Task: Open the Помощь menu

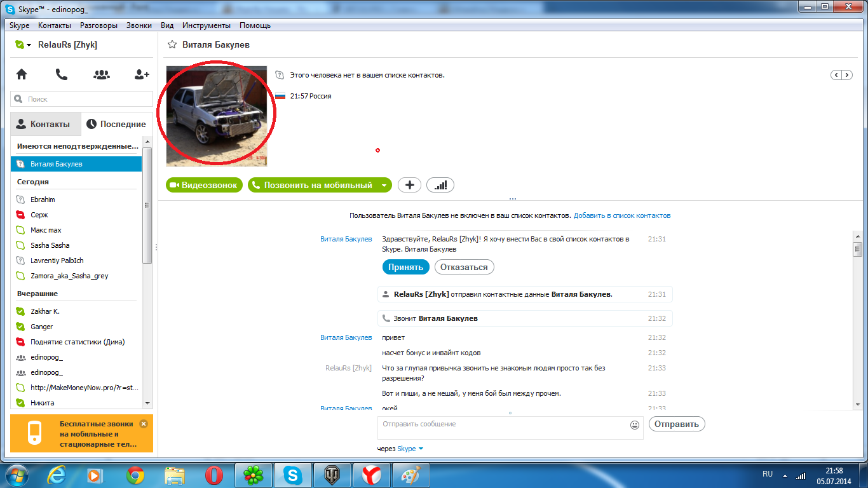Action: click(255, 25)
